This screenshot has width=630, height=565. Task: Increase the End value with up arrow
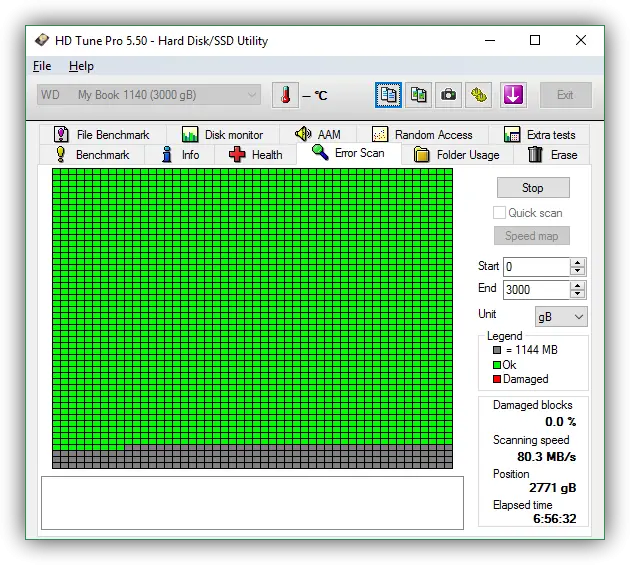click(x=578, y=286)
